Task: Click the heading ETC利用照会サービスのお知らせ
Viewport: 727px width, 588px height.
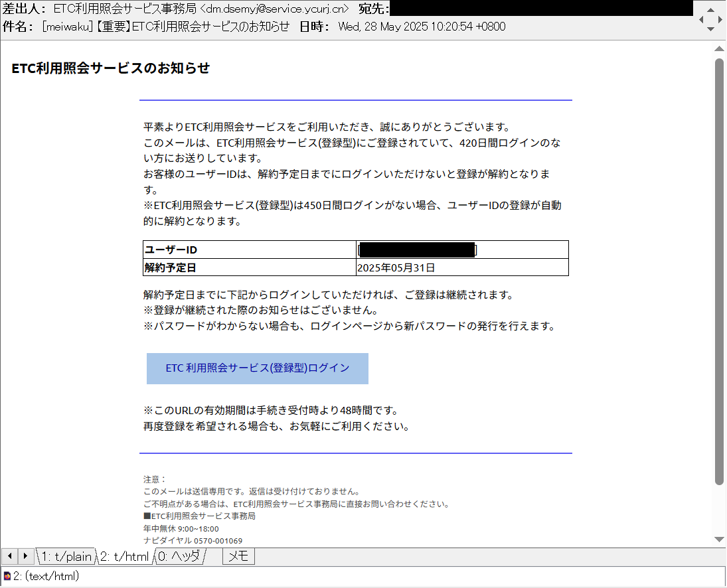Action: point(111,68)
